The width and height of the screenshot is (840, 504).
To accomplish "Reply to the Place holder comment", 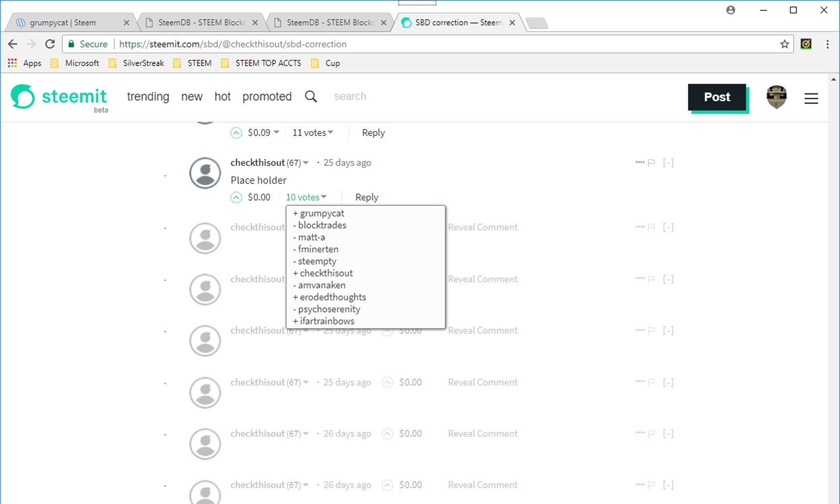I will coord(366,197).
